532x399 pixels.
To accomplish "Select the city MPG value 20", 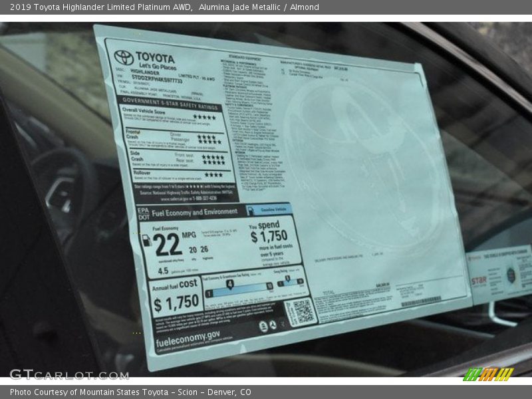I will coord(193,250).
